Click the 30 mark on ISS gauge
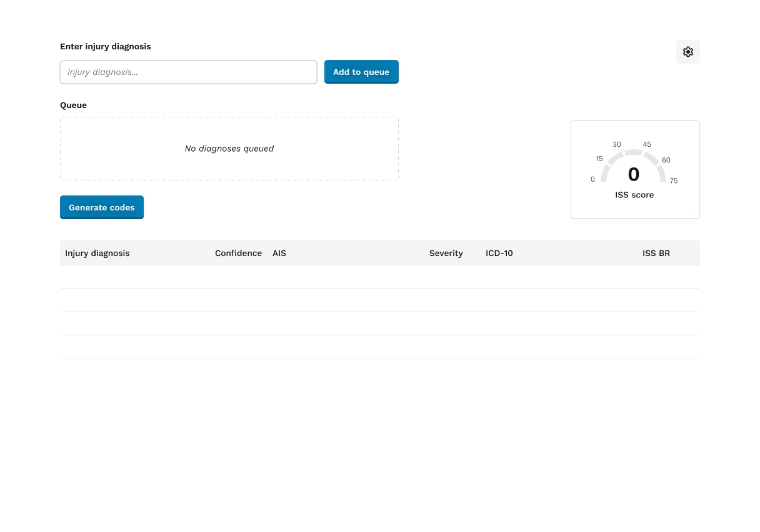This screenshot has width=760, height=532. click(617, 144)
